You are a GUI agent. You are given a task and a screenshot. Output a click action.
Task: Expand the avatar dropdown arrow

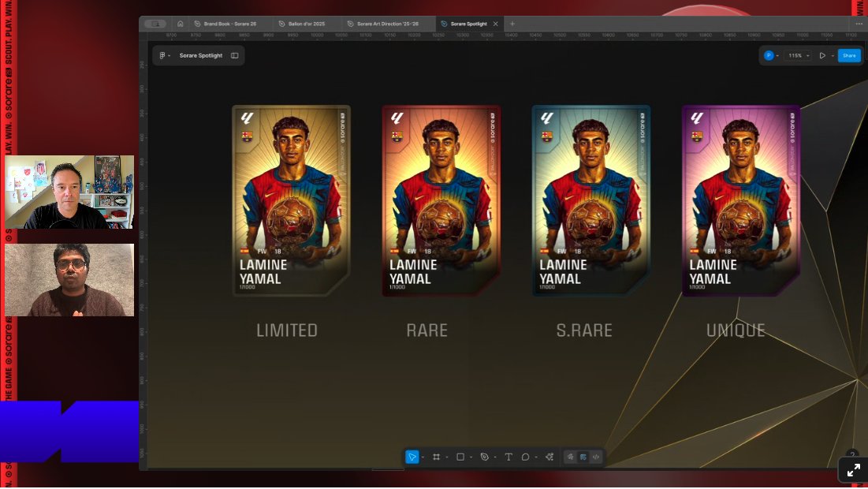pos(777,56)
